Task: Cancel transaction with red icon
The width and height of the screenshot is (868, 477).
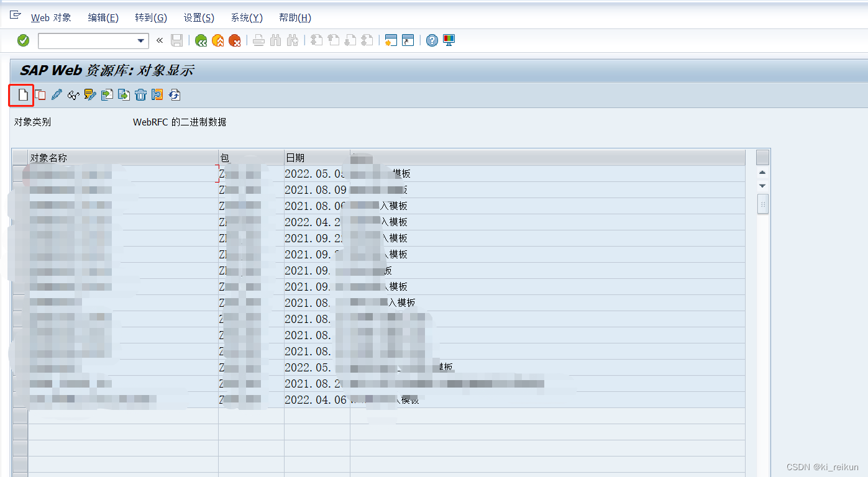Action: 235,40
